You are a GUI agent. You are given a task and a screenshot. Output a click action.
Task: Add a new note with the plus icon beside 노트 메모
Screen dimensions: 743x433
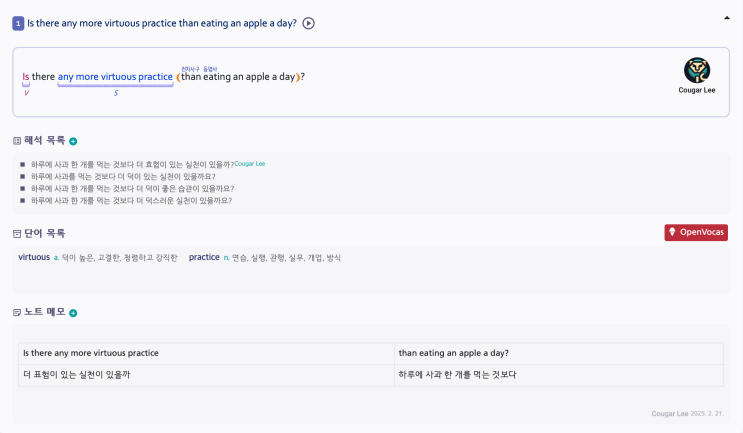[73, 313]
